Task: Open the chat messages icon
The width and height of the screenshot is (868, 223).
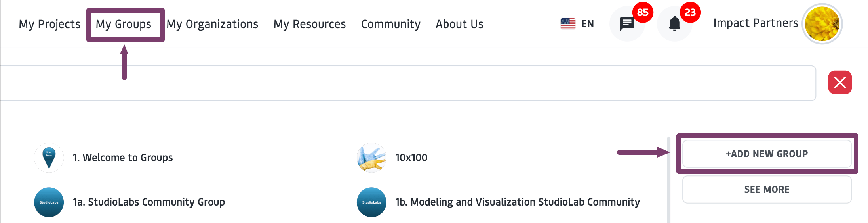Action: tap(627, 24)
